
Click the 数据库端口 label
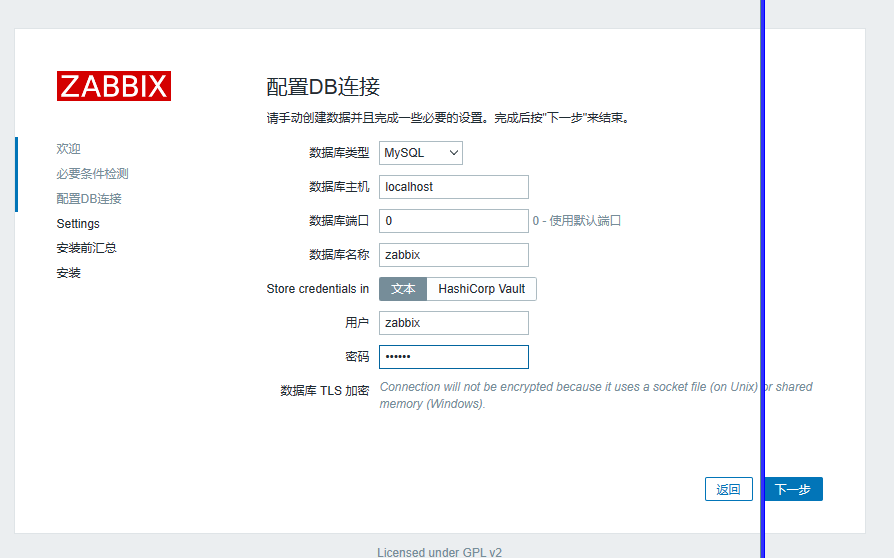click(339, 221)
